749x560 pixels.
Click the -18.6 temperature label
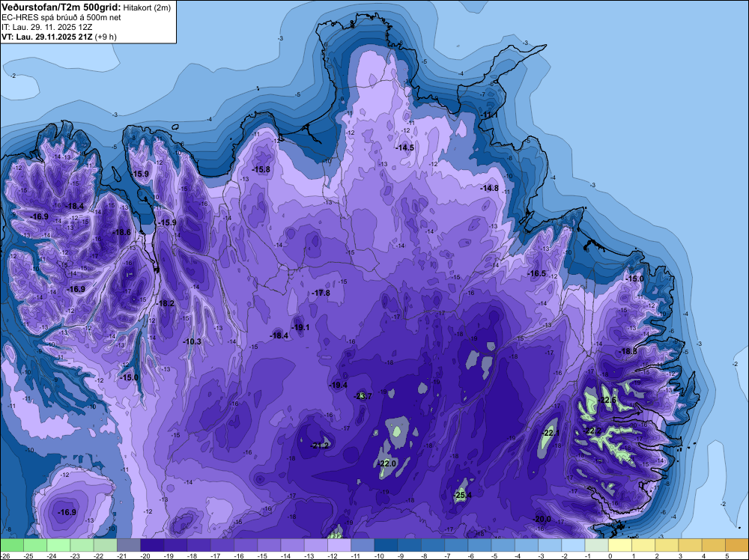[121, 232]
